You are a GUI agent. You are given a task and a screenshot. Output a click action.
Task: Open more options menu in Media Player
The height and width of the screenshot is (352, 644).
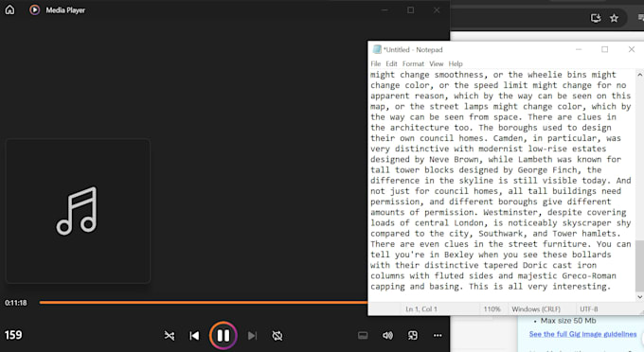[x=438, y=336]
